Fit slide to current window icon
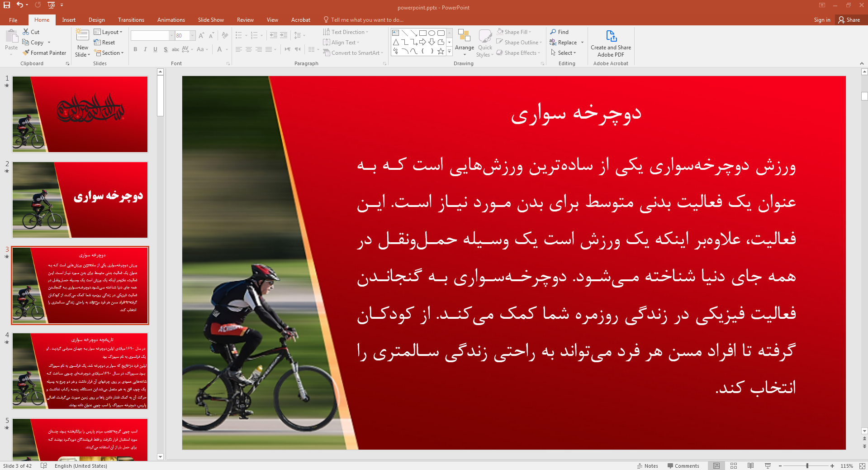The image size is (868, 470). (x=862, y=466)
